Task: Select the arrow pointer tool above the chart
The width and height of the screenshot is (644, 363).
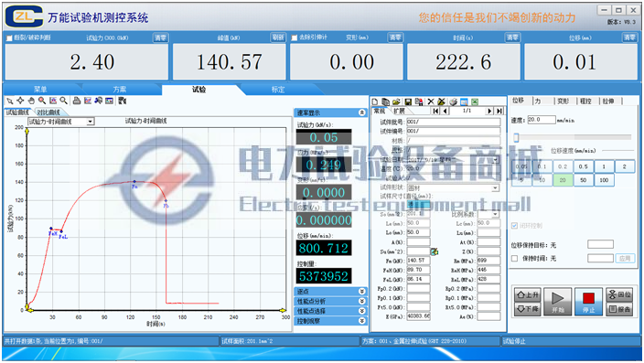Action: [x=10, y=101]
